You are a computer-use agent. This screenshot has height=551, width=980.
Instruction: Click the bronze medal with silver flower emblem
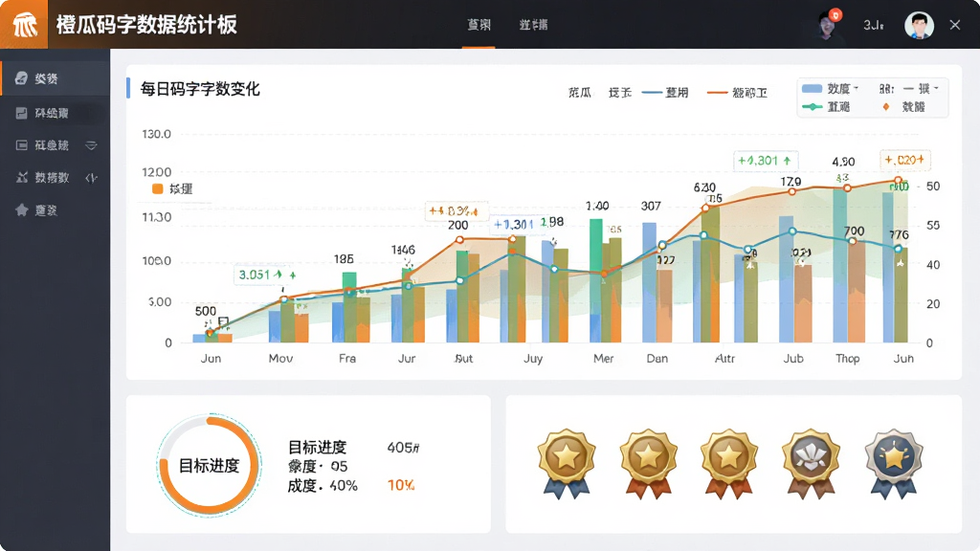(x=811, y=463)
